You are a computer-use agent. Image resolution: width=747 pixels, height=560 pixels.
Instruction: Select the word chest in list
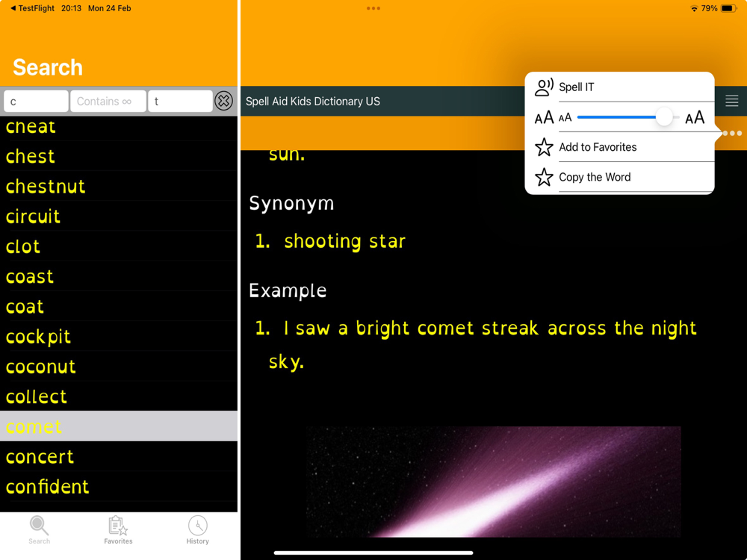pos(119,156)
